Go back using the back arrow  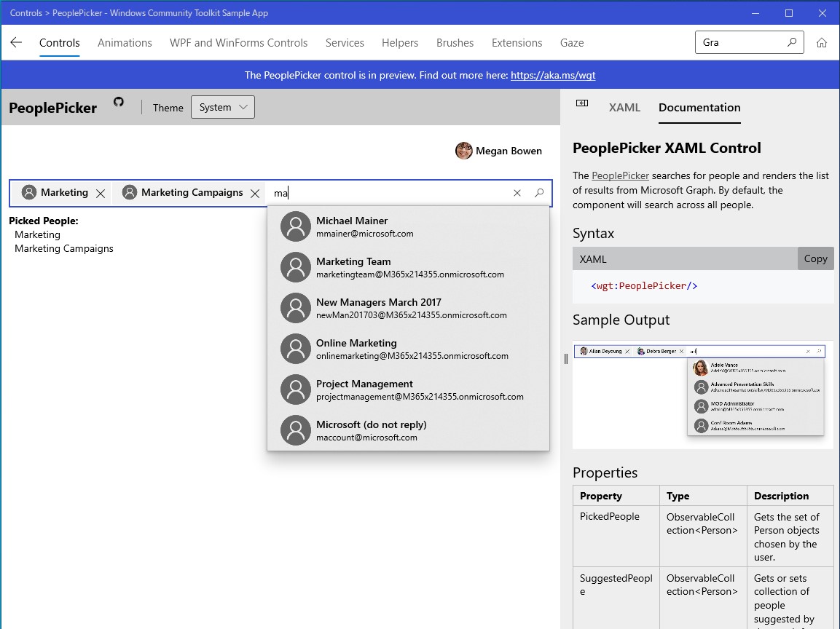pyautogui.click(x=16, y=43)
